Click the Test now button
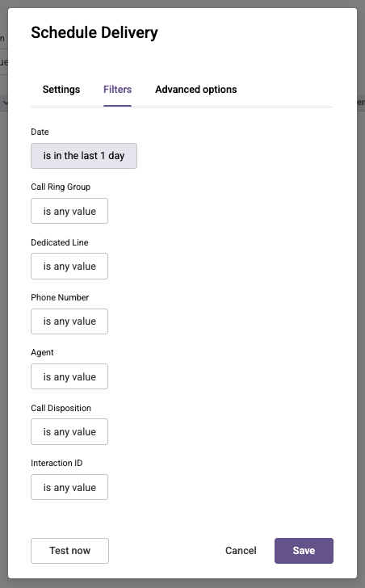This screenshot has height=588, width=365. 69,551
